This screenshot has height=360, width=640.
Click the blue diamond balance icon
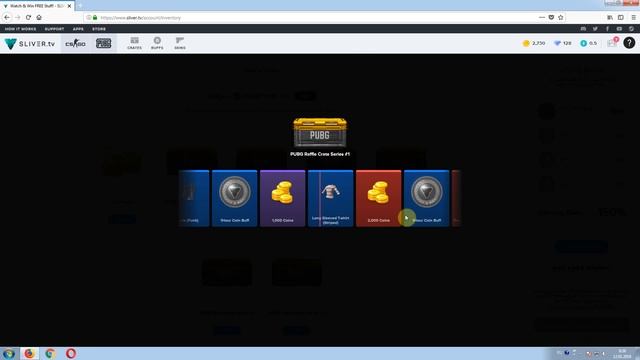point(557,43)
